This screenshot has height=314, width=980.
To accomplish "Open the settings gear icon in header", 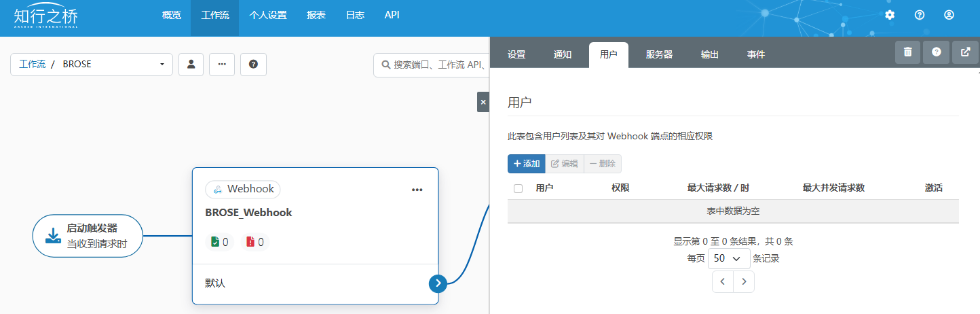I will [x=890, y=15].
